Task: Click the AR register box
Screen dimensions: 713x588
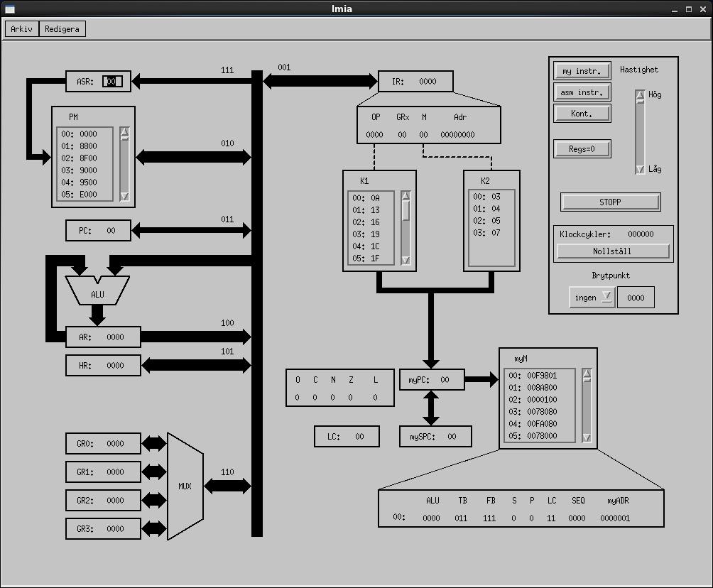Action: coord(103,337)
